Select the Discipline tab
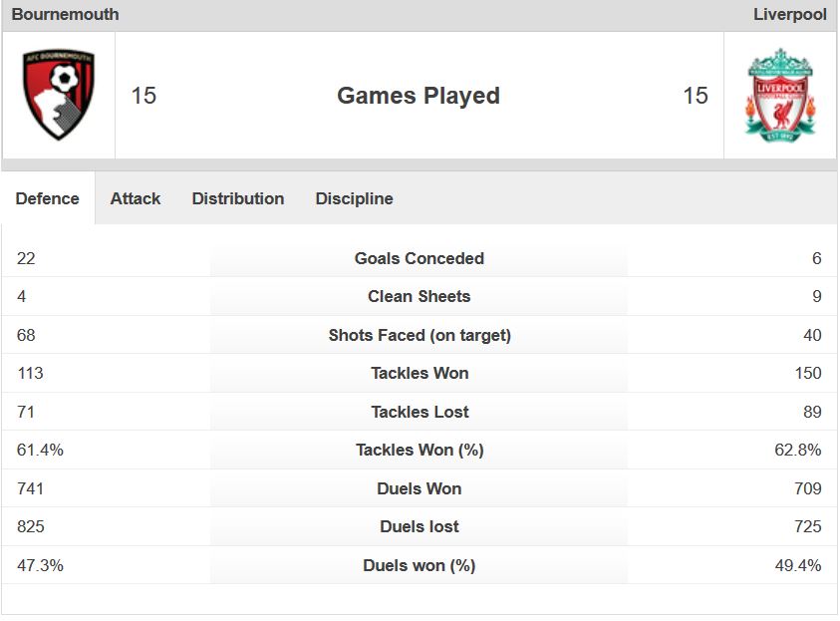This screenshot has height=621, width=840. [354, 198]
